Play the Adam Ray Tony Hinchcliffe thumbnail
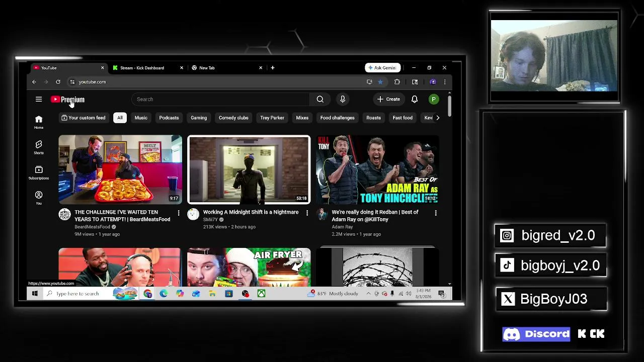This screenshot has height=362, width=644. coord(377,169)
